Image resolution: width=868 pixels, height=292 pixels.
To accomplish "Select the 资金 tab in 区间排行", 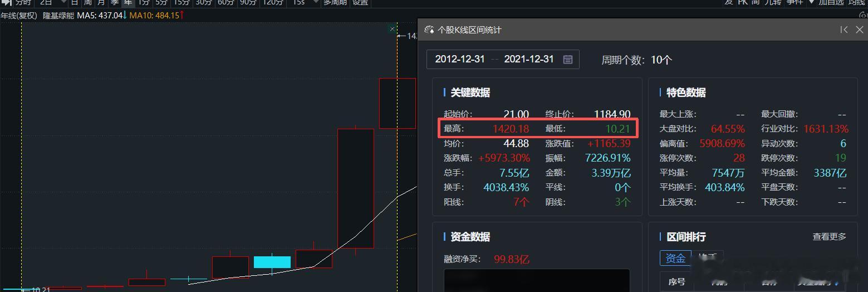I will coord(675,258).
